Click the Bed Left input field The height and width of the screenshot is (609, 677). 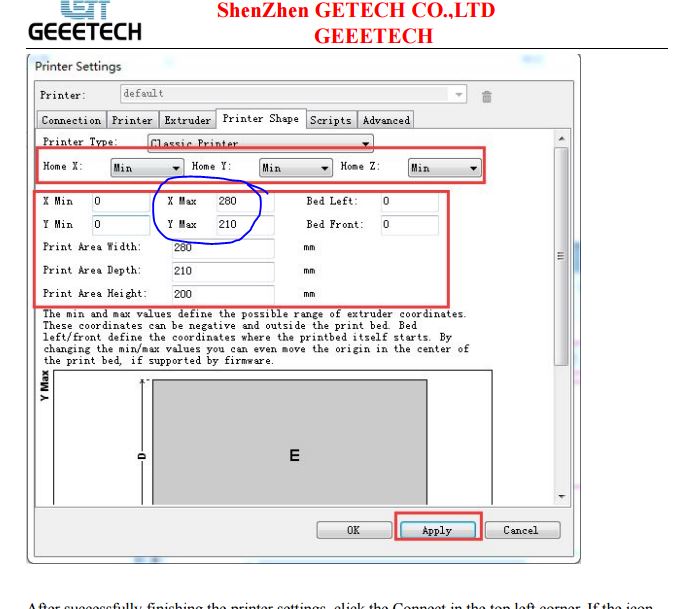(x=410, y=202)
